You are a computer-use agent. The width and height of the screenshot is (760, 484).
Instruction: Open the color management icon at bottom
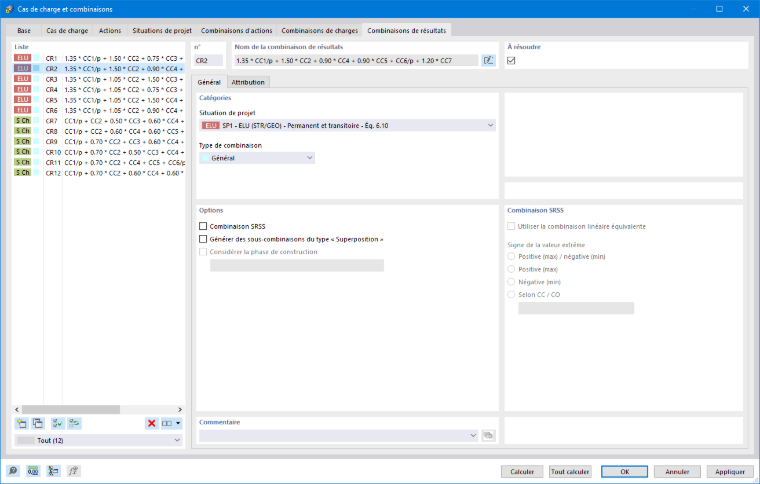tap(53, 471)
